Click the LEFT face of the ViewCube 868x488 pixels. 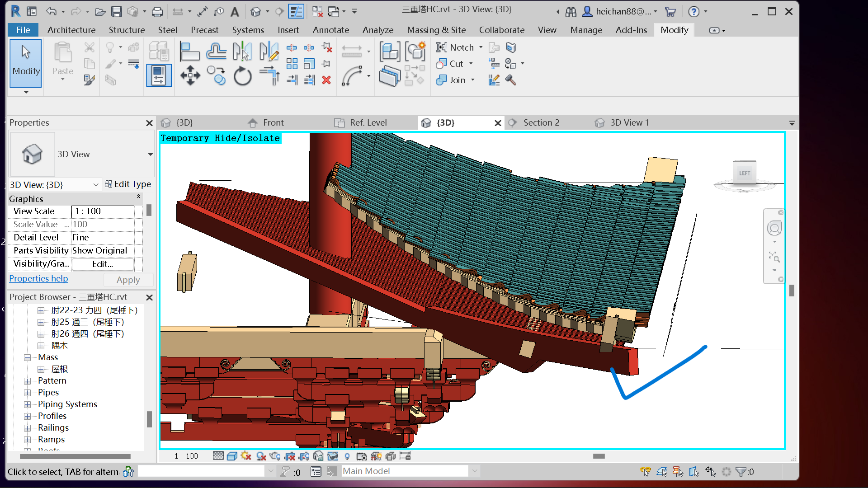tap(744, 173)
